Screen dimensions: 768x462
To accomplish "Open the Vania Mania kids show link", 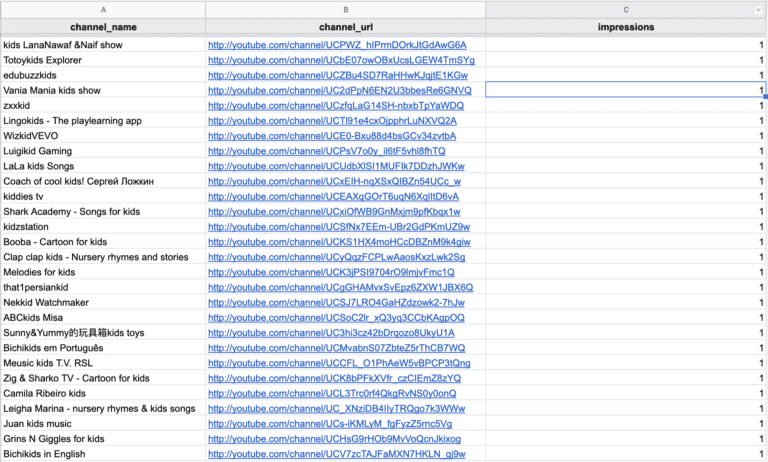I will click(x=339, y=91).
